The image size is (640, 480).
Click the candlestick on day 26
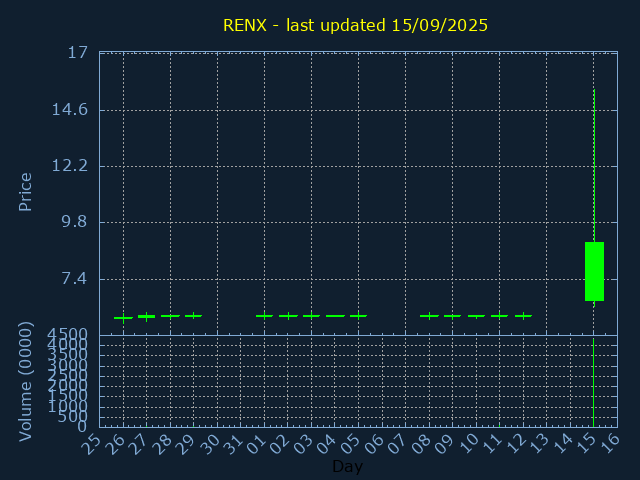pos(123,318)
